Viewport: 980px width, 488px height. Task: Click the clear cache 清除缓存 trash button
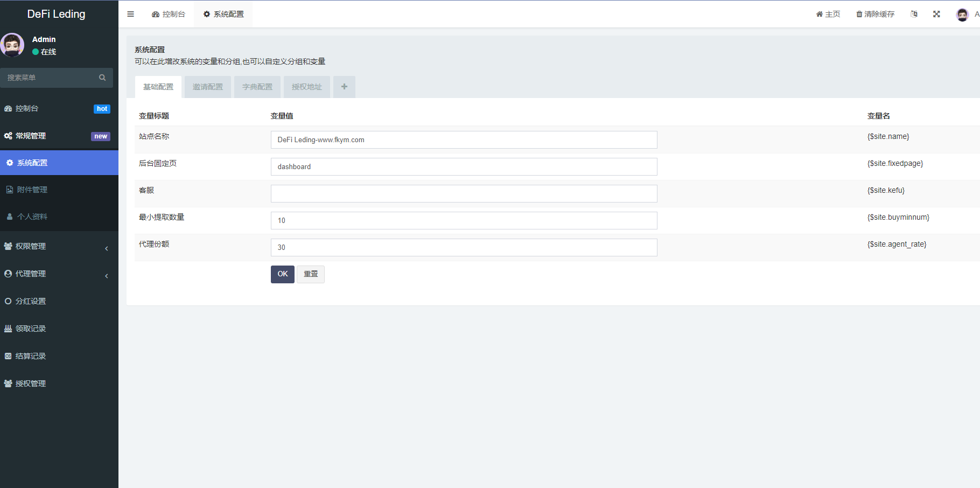(x=875, y=14)
